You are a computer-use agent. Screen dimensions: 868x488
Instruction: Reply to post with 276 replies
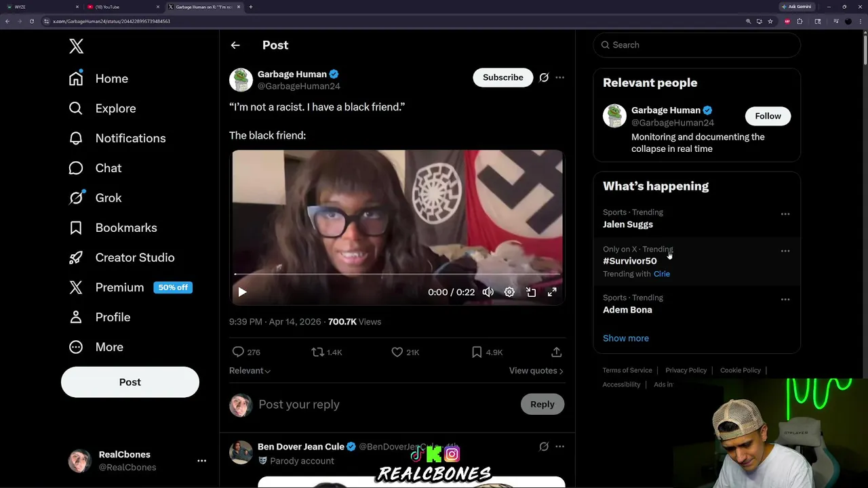coord(245,352)
